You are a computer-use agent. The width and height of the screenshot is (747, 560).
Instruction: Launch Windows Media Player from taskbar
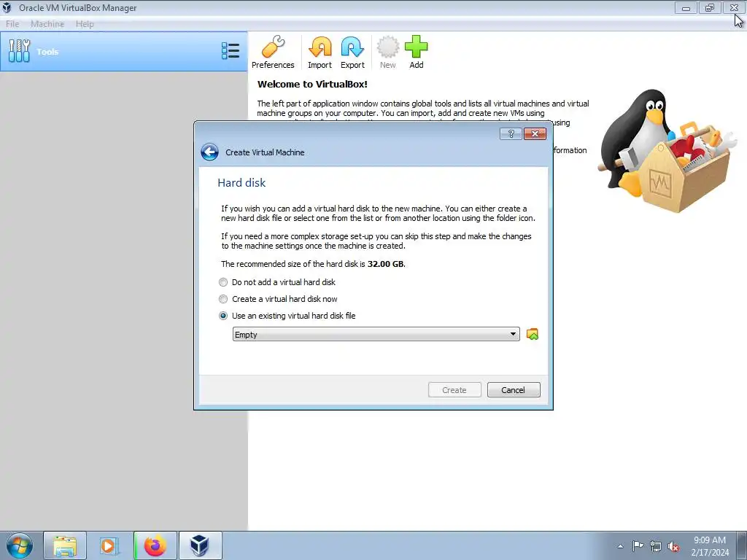tap(108, 545)
